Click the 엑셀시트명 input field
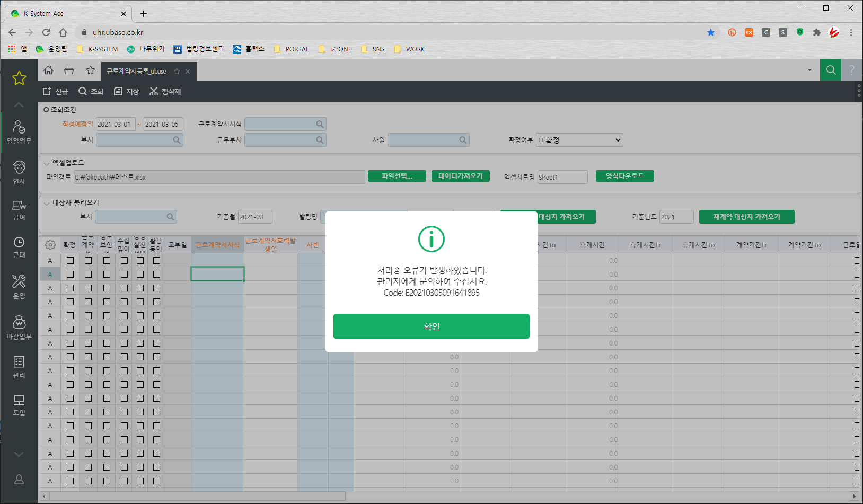The width and height of the screenshot is (863, 504). [562, 177]
